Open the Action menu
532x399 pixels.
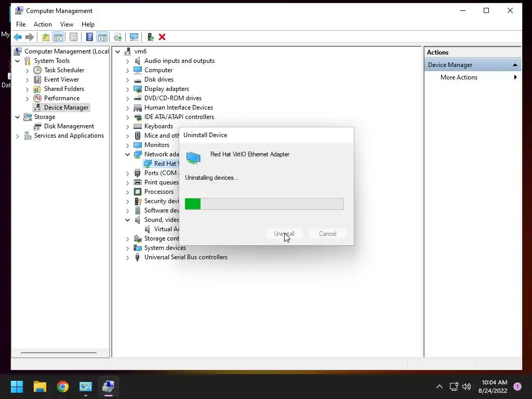click(43, 24)
